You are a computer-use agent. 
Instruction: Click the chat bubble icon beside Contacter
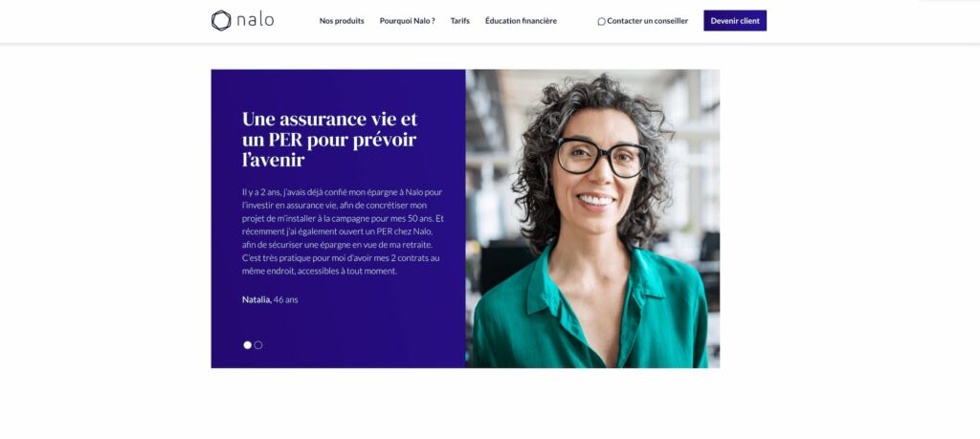coord(601,21)
